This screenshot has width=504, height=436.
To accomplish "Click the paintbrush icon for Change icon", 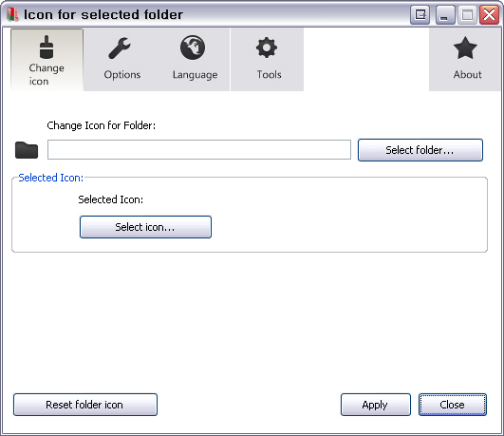I will pyautogui.click(x=47, y=47).
